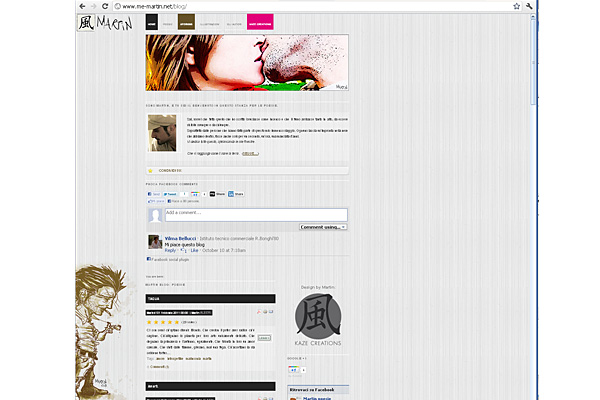This screenshot has width=600, height=400.
Task: Click the print icon on first post
Action: pos(265,312)
